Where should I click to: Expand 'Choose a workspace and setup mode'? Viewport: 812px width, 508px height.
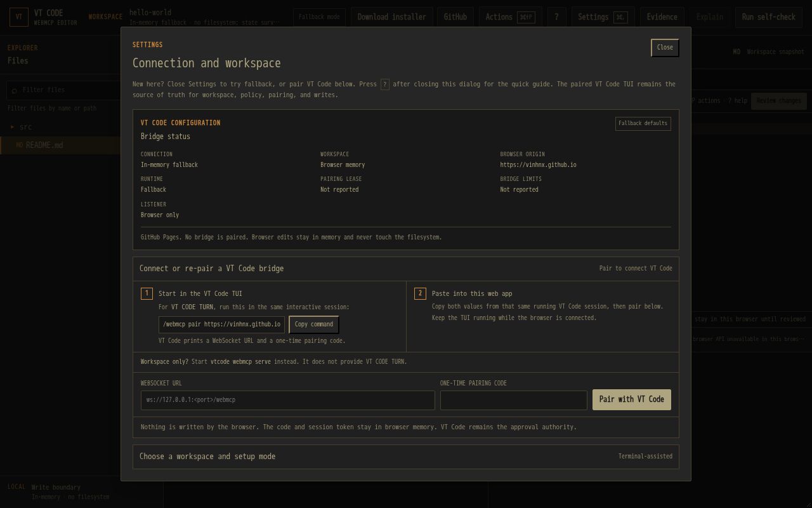click(406, 457)
